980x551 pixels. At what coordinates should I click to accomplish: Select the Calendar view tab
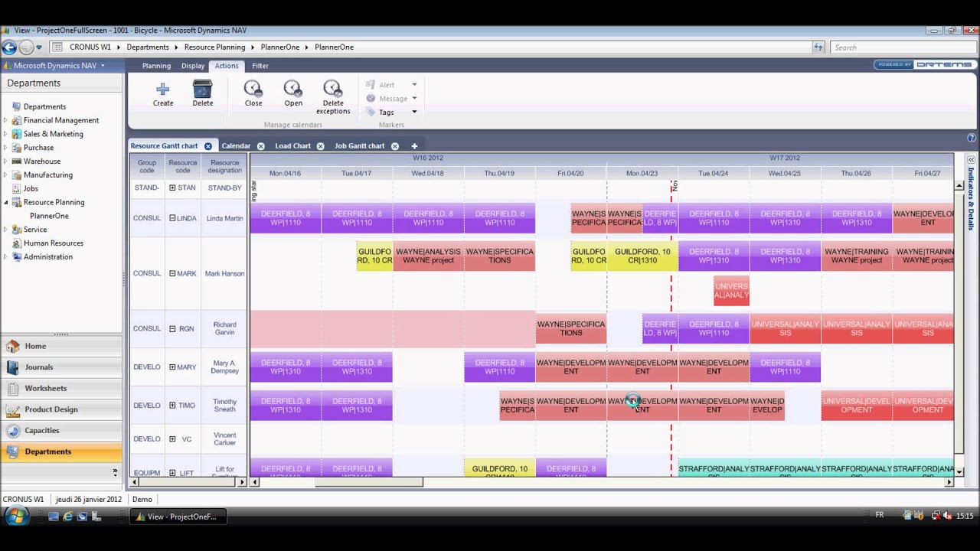(236, 146)
